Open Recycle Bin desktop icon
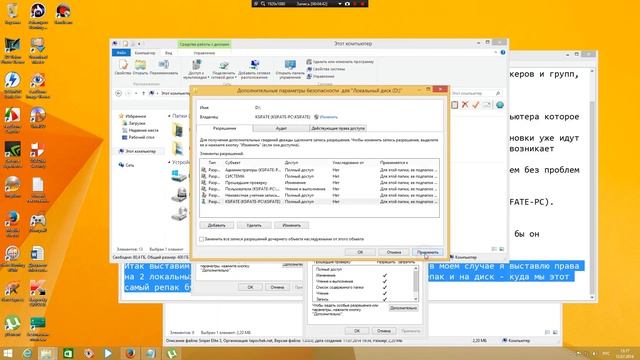The width and height of the screenshot is (640, 360). [12, 14]
